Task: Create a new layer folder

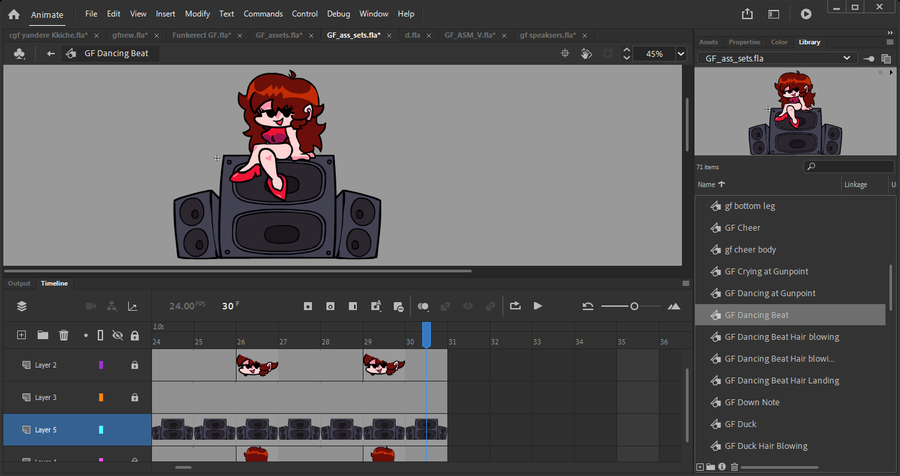Action: [42, 335]
